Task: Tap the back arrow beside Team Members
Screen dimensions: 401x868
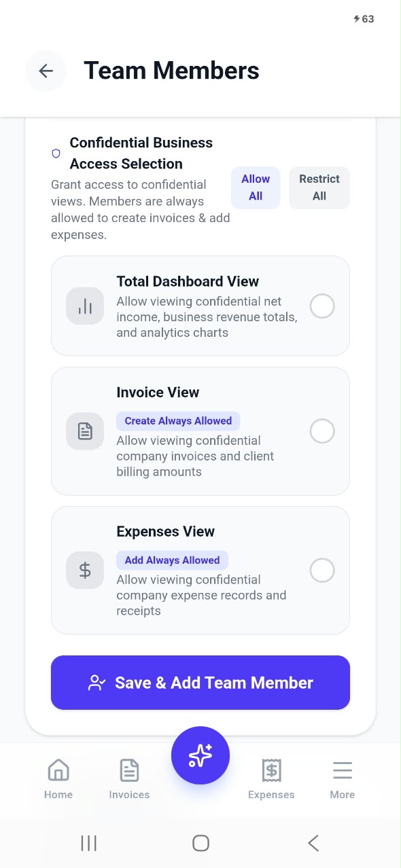Action: click(46, 71)
